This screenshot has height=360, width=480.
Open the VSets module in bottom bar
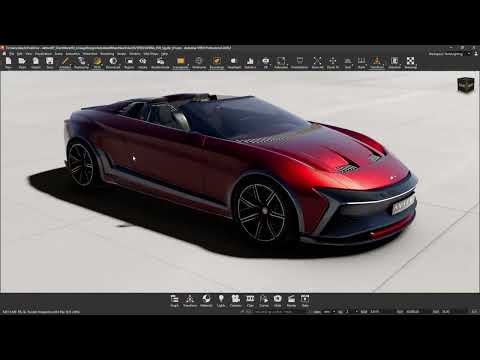[x=277, y=299]
